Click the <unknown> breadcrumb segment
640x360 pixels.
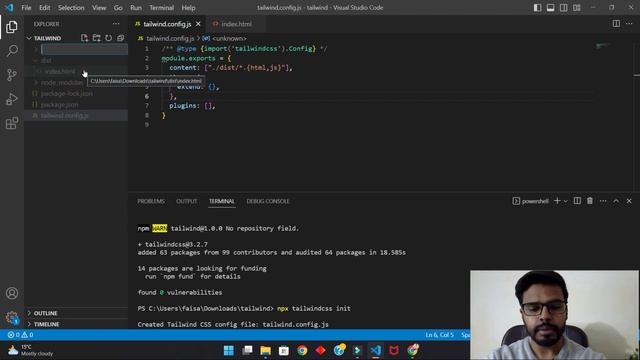[x=229, y=38]
